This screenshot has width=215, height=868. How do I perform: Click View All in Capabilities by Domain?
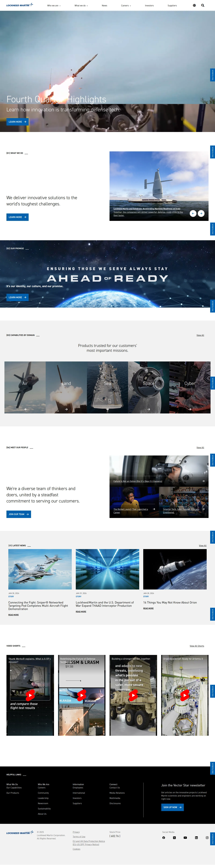pyautogui.click(x=200, y=335)
